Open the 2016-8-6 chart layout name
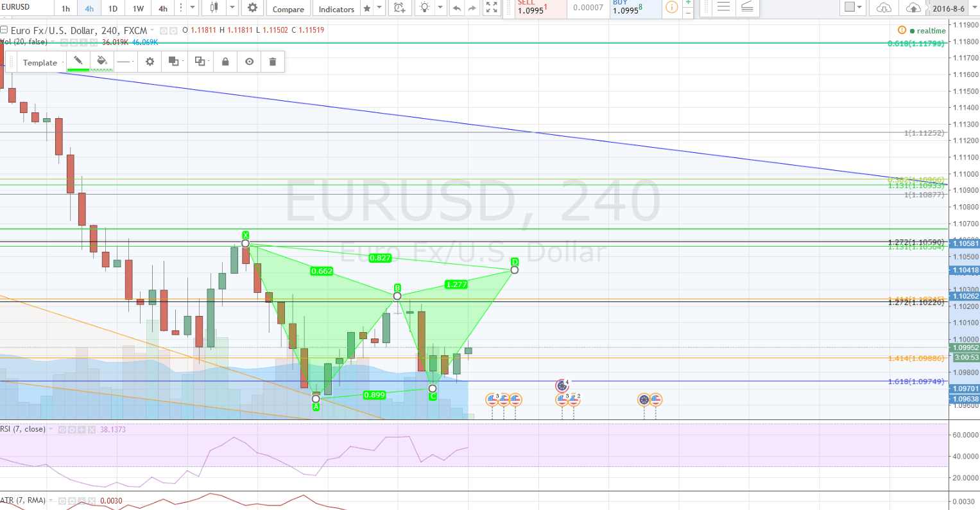The width and height of the screenshot is (980, 510). pyautogui.click(x=948, y=8)
